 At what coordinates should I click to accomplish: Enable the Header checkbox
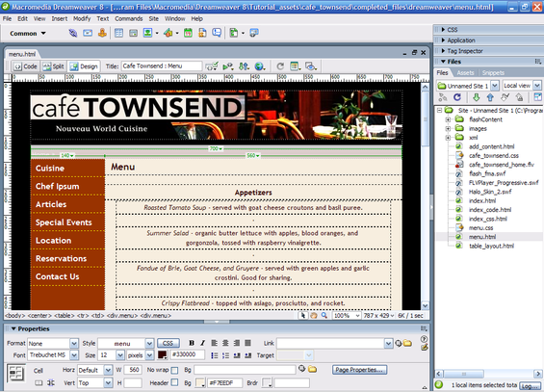(x=175, y=382)
